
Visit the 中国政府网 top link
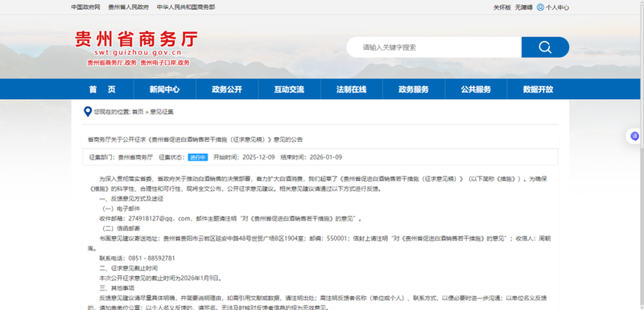(85, 7)
